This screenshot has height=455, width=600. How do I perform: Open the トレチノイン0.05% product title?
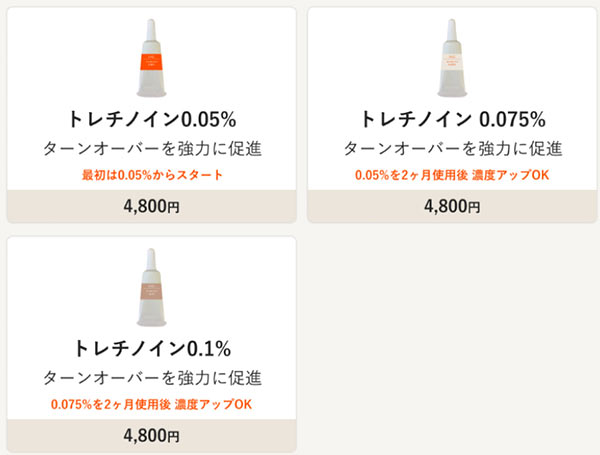point(152,119)
